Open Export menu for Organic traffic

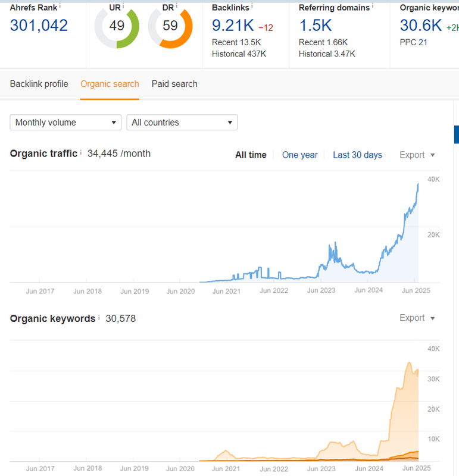[417, 155]
